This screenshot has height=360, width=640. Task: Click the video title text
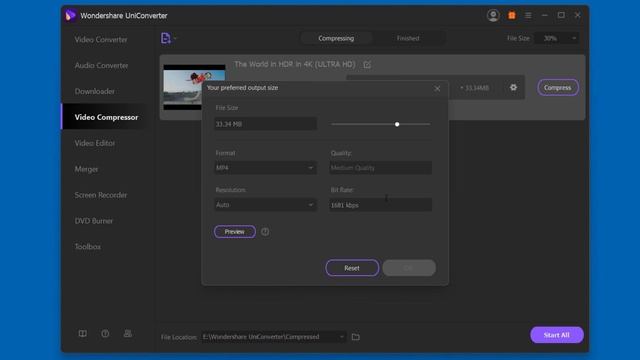pyautogui.click(x=295, y=64)
